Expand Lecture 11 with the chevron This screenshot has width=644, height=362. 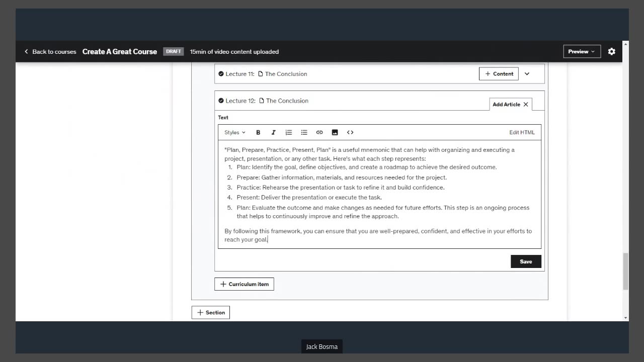point(527,74)
